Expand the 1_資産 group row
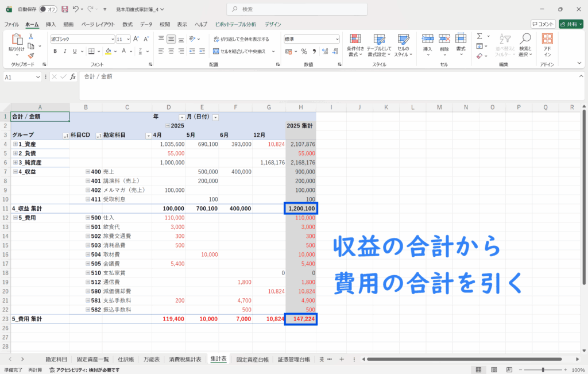588x374 pixels. (16, 144)
